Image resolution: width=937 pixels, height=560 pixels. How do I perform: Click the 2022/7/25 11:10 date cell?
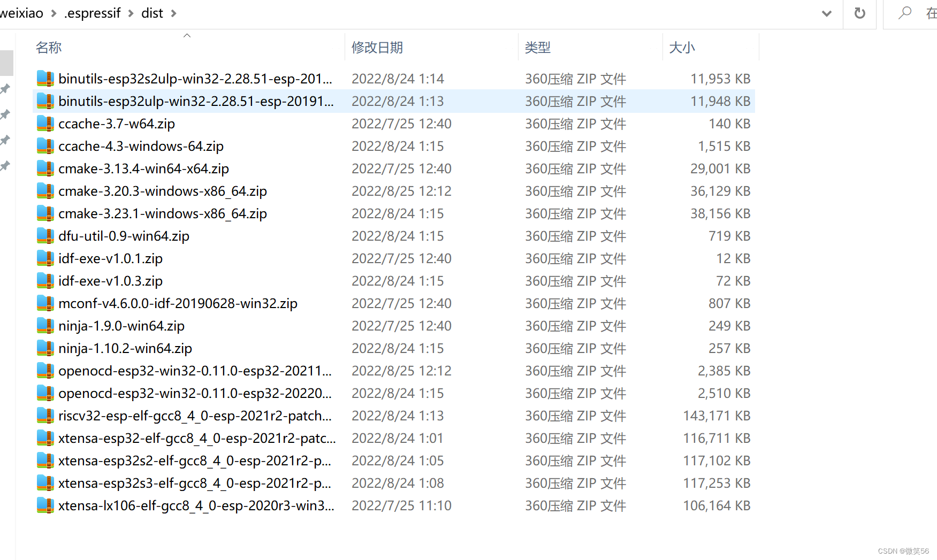401,505
